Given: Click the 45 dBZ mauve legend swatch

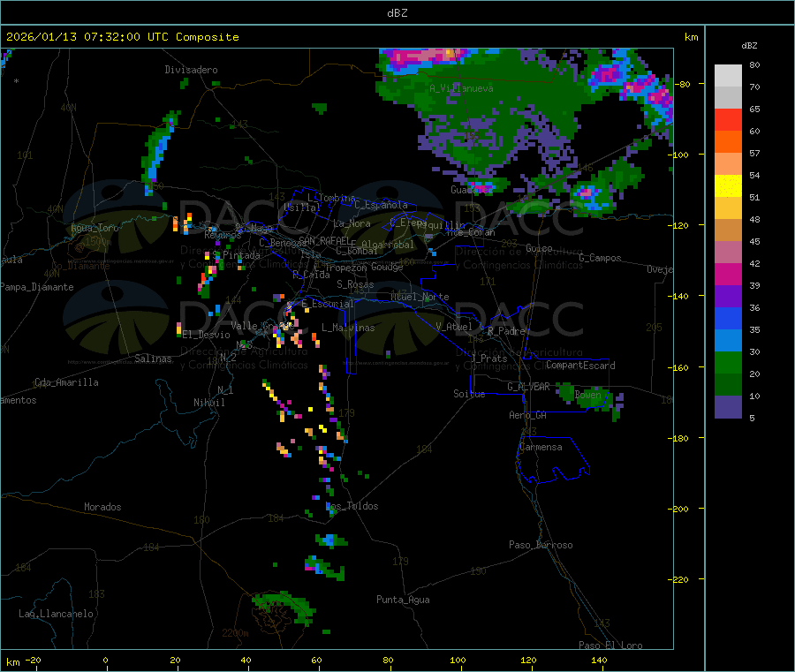Looking at the screenshot, I should (728, 253).
